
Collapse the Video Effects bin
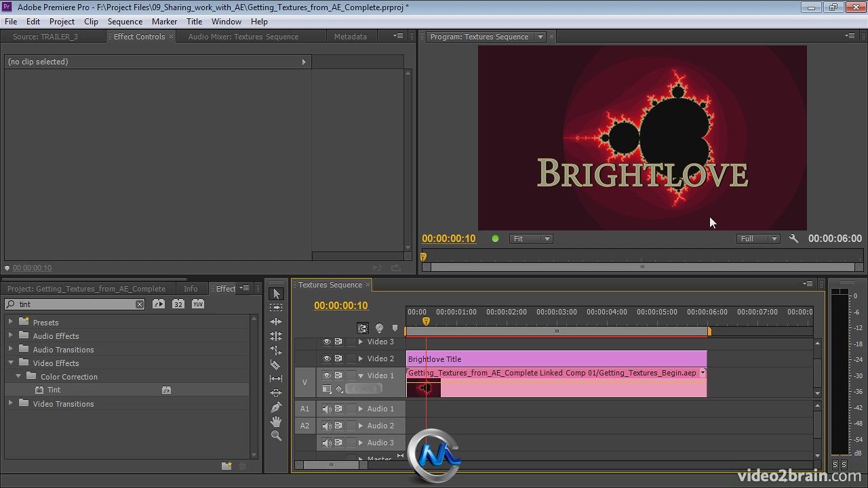(x=10, y=363)
